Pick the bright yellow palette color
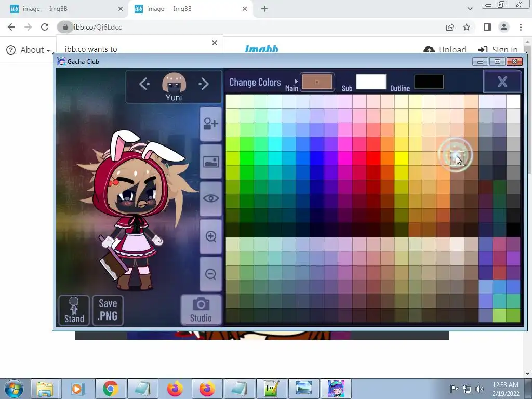This screenshot has height=399, width=532. point(402,158)
